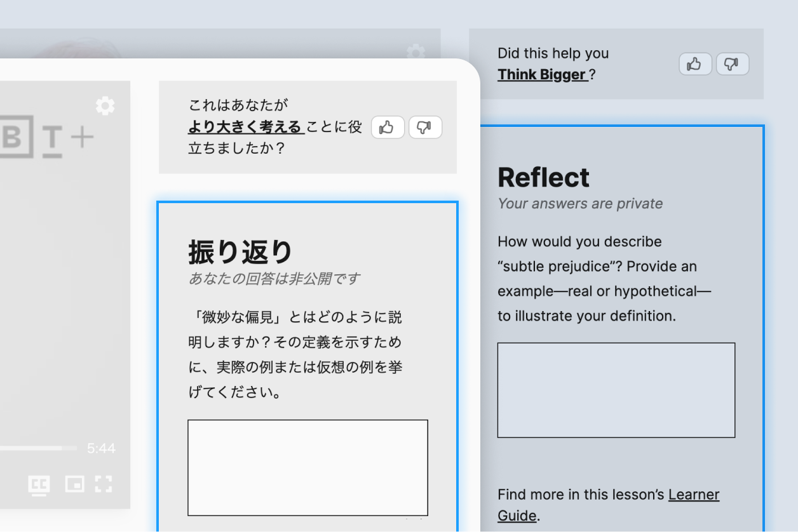Open the video player settings gear
Image resolution: width=798 pixels, height=532 pixels.
105,105
